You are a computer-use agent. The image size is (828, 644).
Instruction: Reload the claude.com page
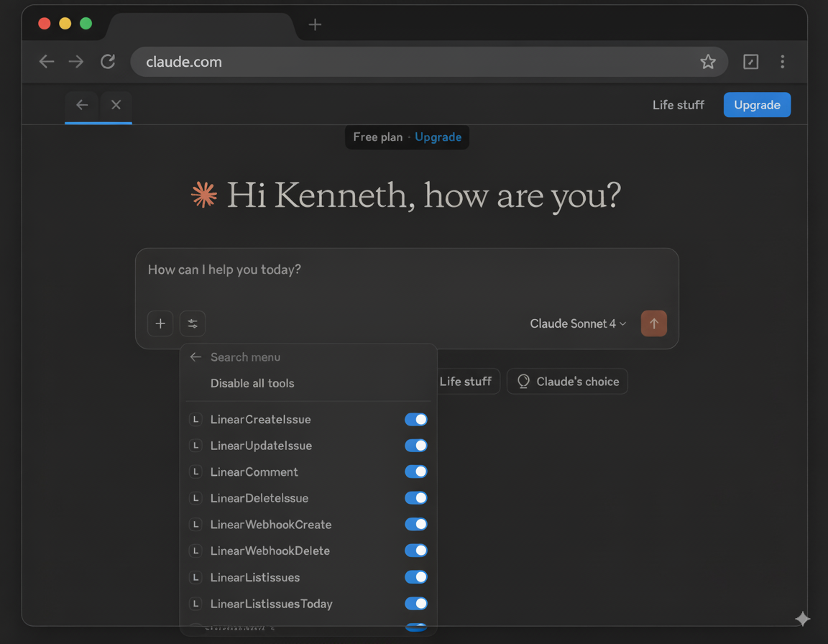point(108,62)
